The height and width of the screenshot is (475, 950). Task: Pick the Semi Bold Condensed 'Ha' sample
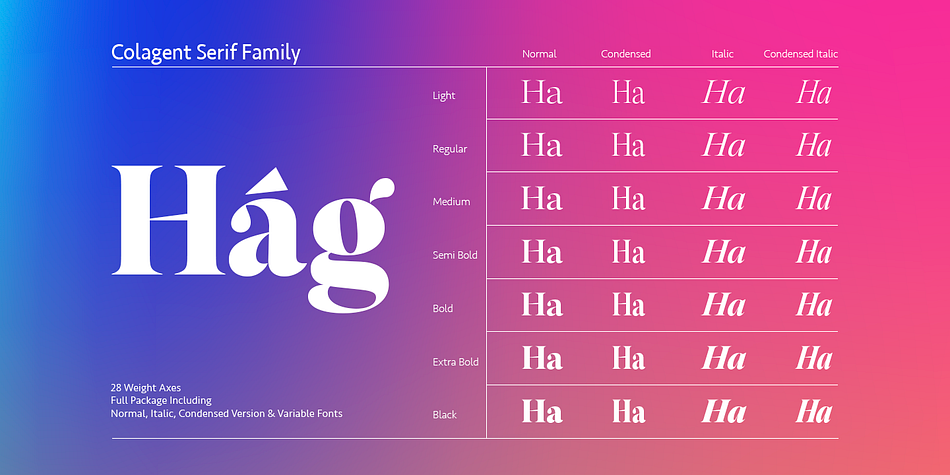pyautogui.click(x=628, y=252)
